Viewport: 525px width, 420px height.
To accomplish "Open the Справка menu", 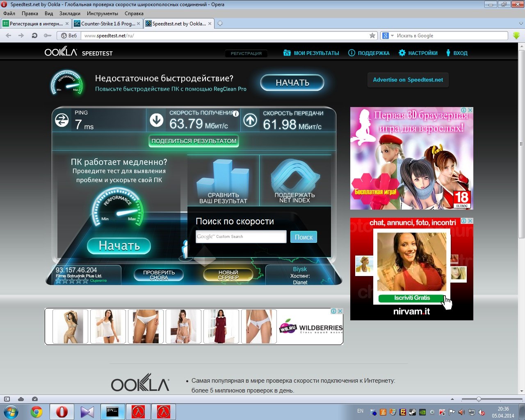I will 134,14.
